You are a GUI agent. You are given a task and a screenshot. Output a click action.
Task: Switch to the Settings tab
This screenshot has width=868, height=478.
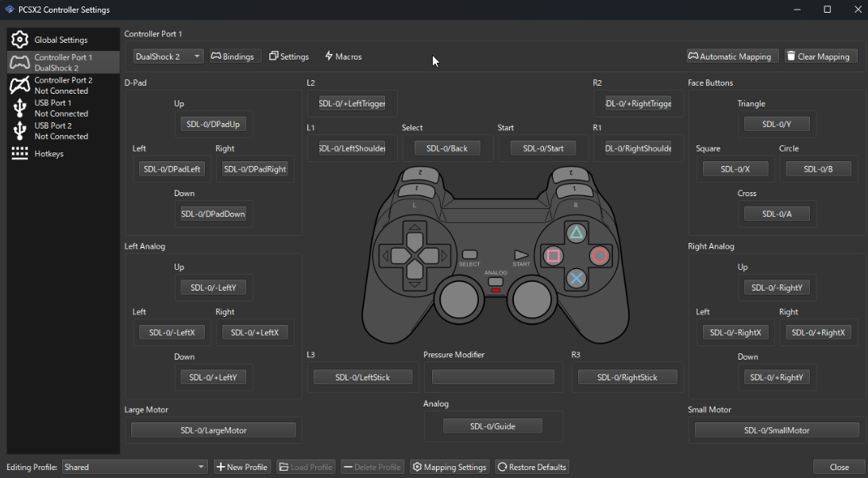point(288,56)
